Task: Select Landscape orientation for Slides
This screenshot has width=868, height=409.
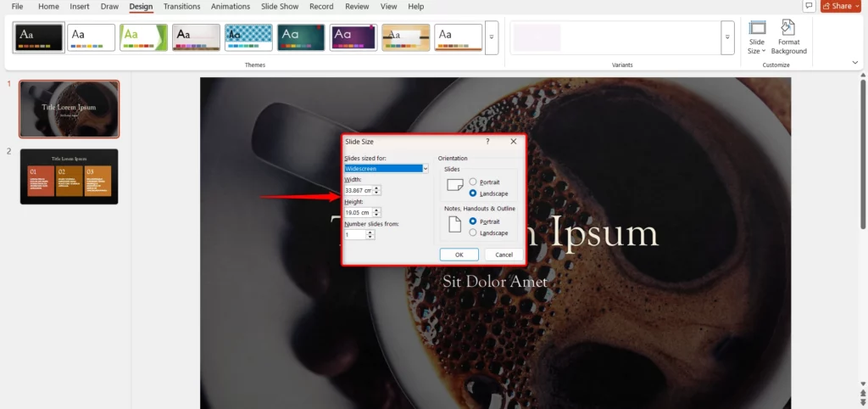Action: click(x=472, y=193)
